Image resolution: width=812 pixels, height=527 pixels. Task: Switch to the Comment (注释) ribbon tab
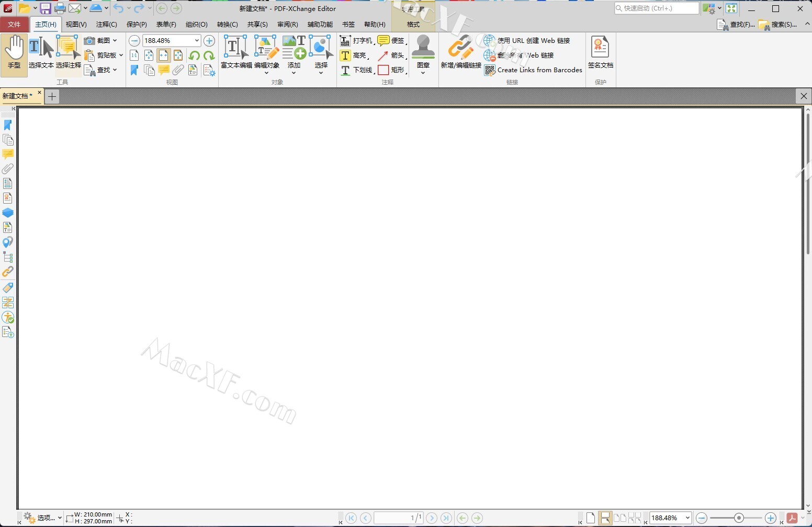[106, 25]
